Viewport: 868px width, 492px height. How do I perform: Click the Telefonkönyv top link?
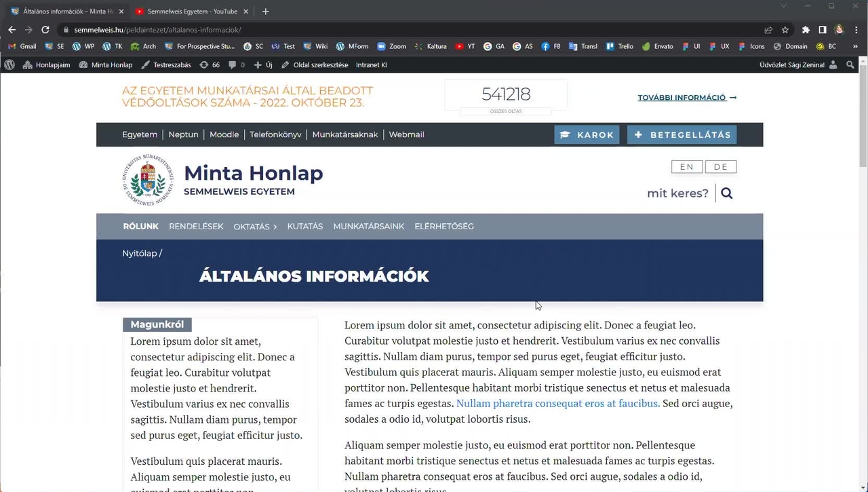[275, 134]
